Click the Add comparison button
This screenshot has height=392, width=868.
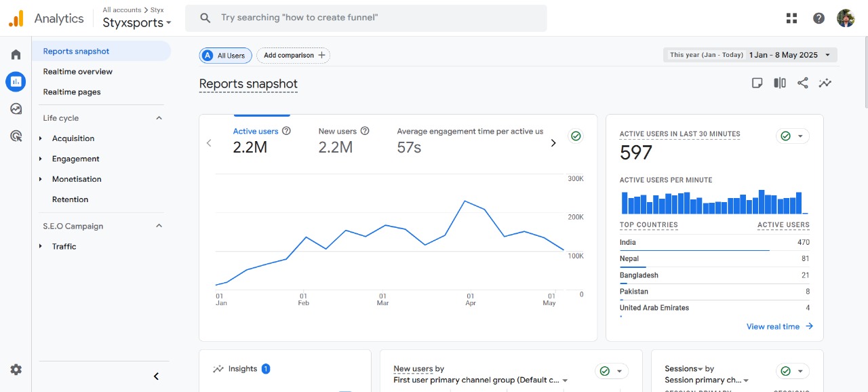point(294,56)
